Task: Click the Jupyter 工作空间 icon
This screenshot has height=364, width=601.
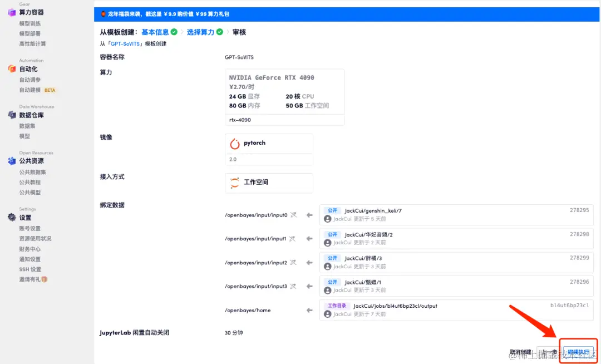Action: point(235,183)
